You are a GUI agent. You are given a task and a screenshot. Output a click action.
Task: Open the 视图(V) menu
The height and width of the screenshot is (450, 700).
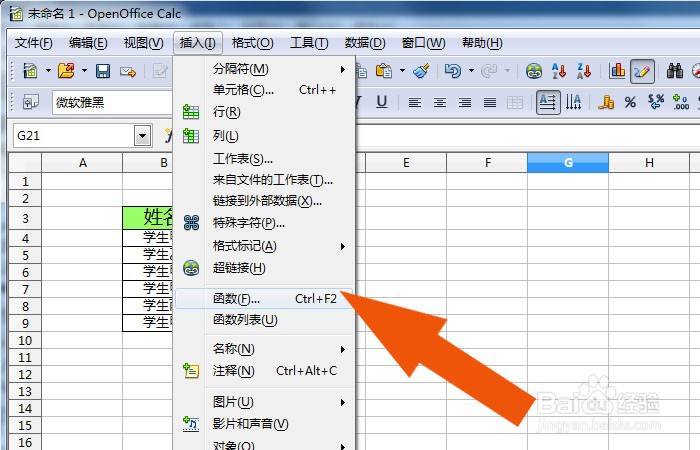click(143, 43)
